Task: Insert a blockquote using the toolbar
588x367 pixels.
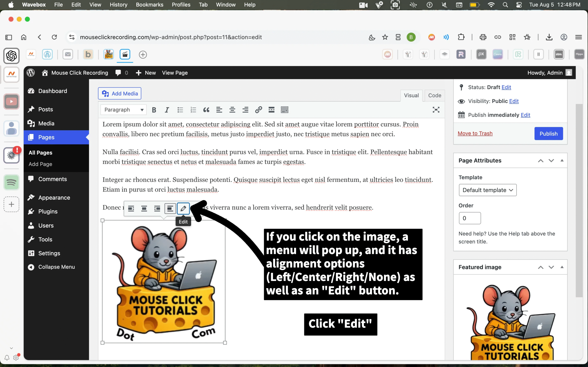Action: pos(206,110)
